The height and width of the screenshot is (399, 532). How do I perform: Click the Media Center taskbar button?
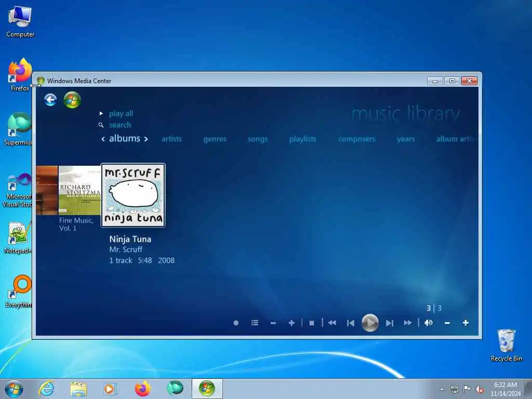click(x=207, y=389)
